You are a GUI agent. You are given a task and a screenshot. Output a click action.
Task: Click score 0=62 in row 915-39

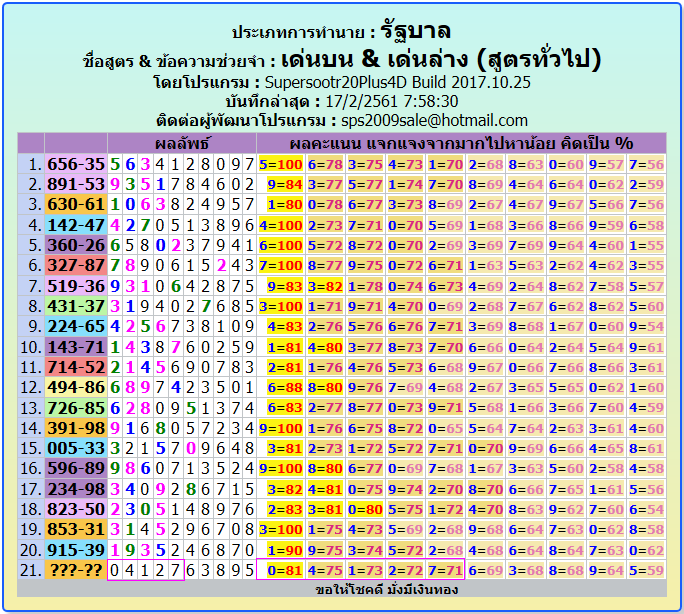646,550
